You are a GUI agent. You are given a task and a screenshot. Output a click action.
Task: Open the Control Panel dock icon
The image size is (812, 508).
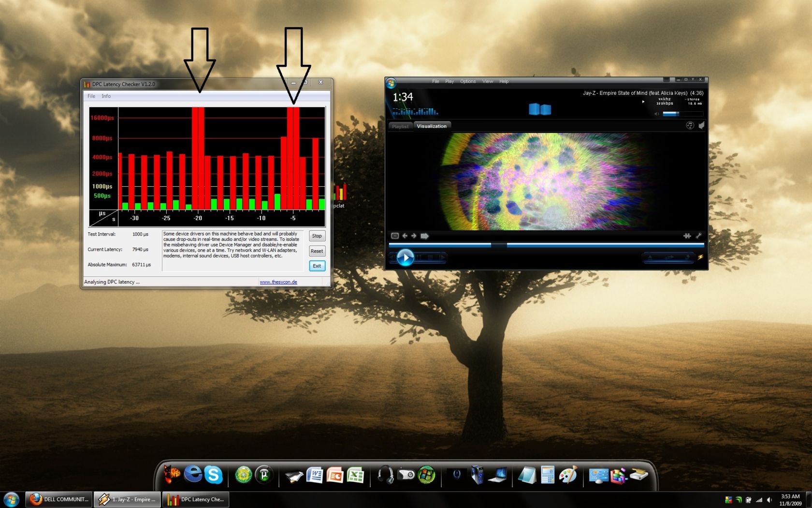[x=598, y=476]
